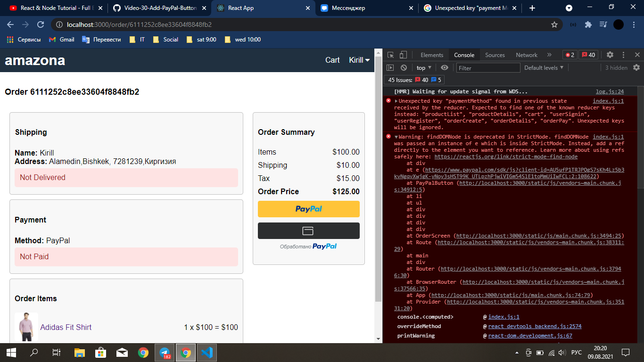This screenshot has width=644, height=362.
Task: View site information for localhost
Action: (59, 25)
